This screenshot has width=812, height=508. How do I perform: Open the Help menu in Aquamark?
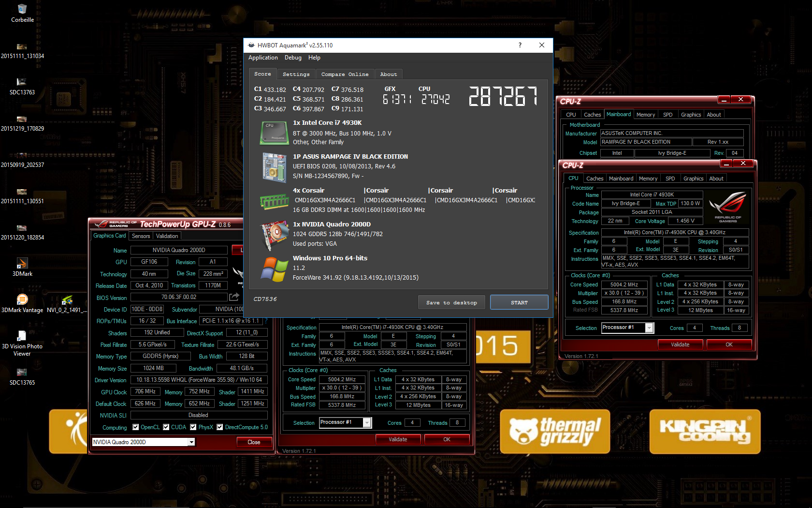coord(314,58)
